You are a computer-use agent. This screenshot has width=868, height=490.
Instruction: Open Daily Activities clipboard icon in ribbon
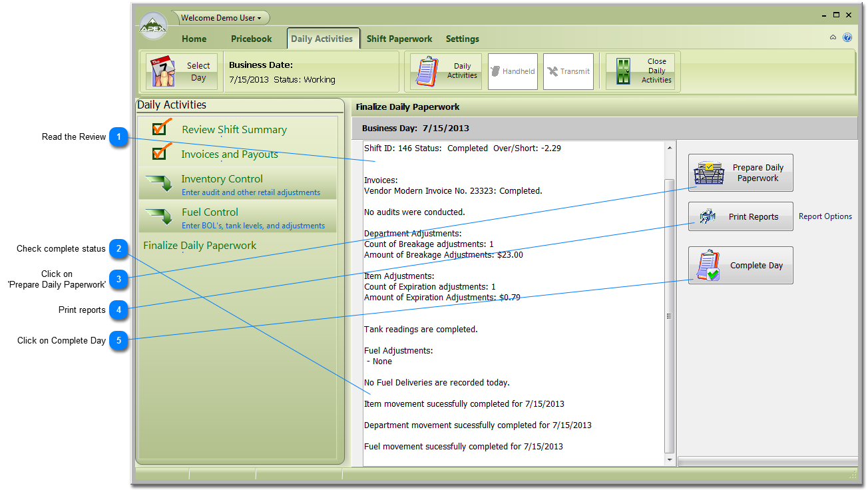(427, 71)
